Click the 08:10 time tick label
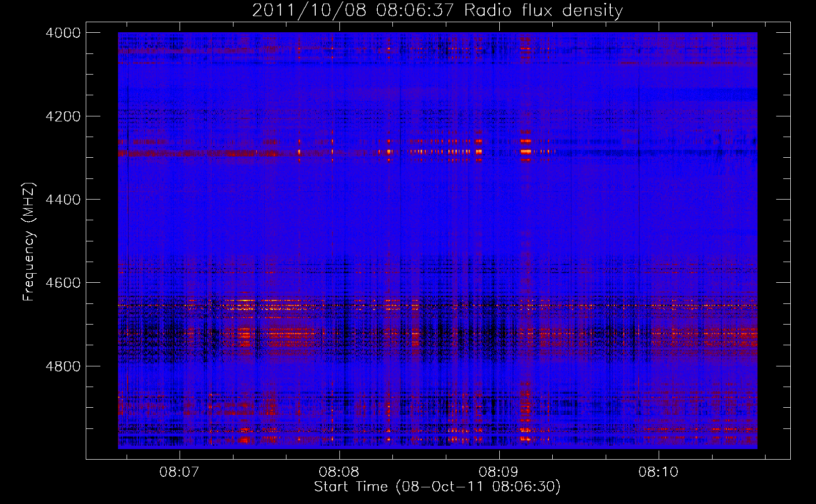 (x=659, y=472)
